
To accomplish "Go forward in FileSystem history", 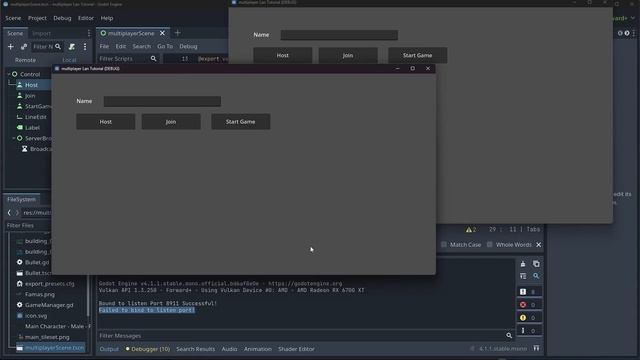I will pyautogui.click(x=17, y=213).
